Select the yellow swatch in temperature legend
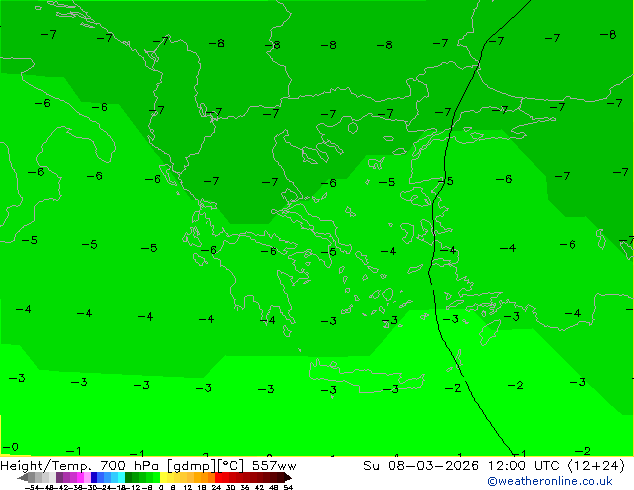The width and height of the screenshot is (634, 490). pos(163,477)
